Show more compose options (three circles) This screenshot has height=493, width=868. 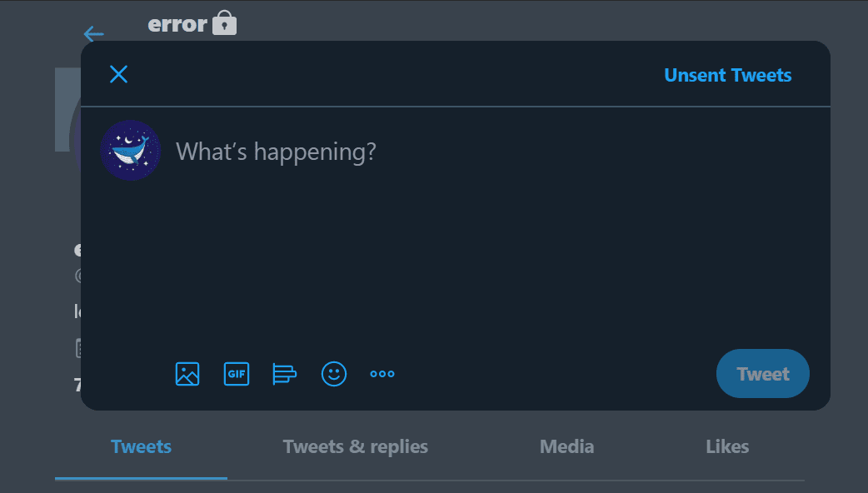tap(382, 374)
